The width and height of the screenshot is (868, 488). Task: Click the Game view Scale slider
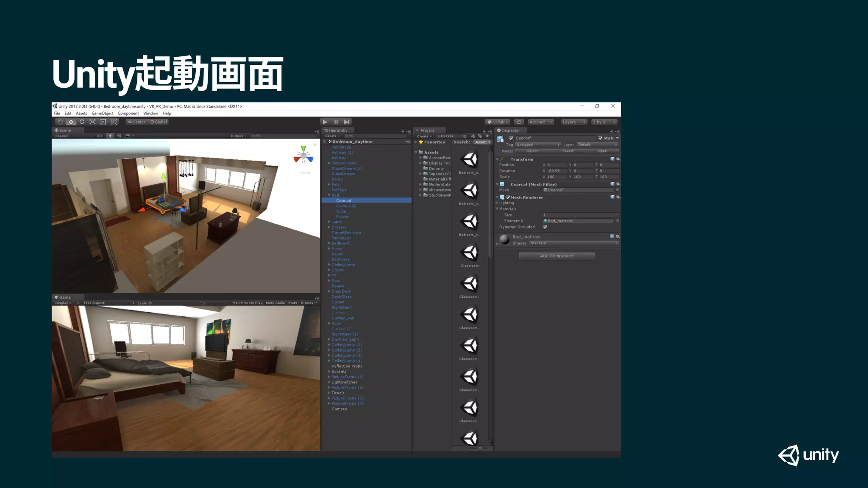tap(174, 303)
